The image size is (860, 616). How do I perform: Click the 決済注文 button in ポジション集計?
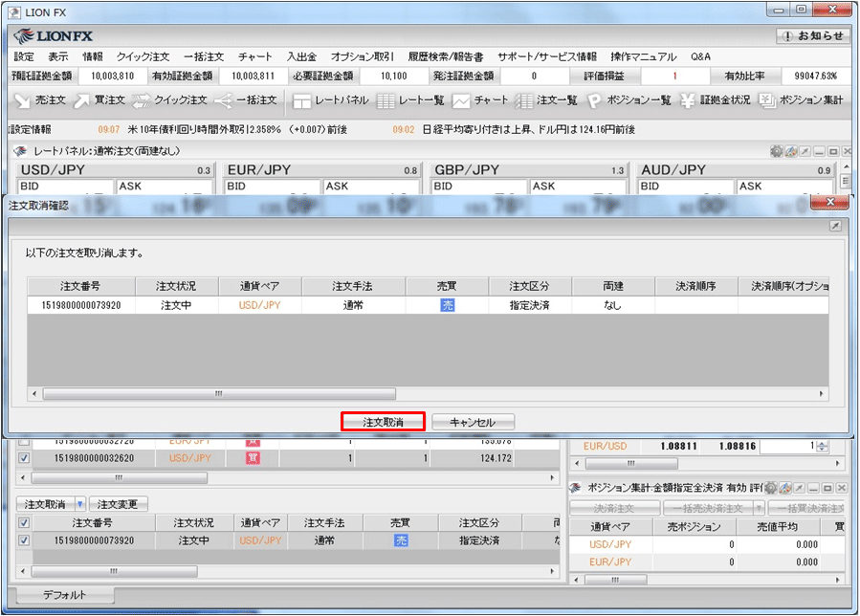[614, 509]
